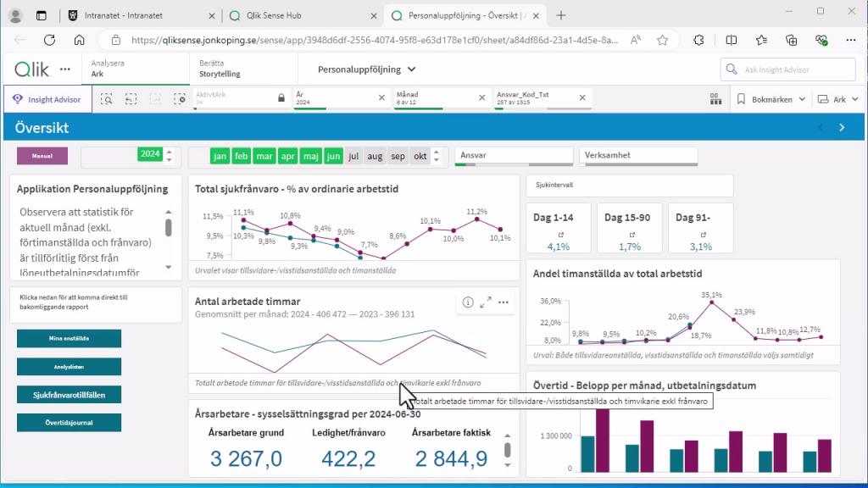Open Sjukfrånvarotillfällen report
The width and height of the screenshot is (868, 488).
pyautogui.click(x=69, y=395)
